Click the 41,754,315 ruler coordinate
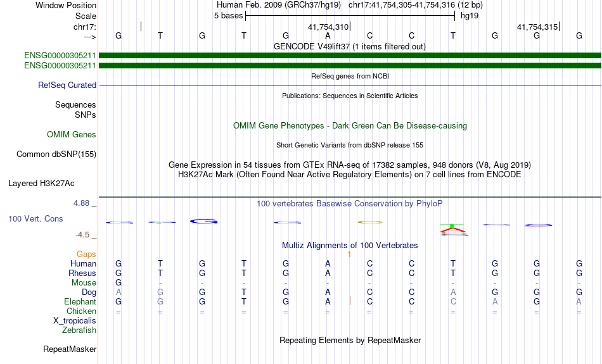602x364 pixels. [537, 27]
